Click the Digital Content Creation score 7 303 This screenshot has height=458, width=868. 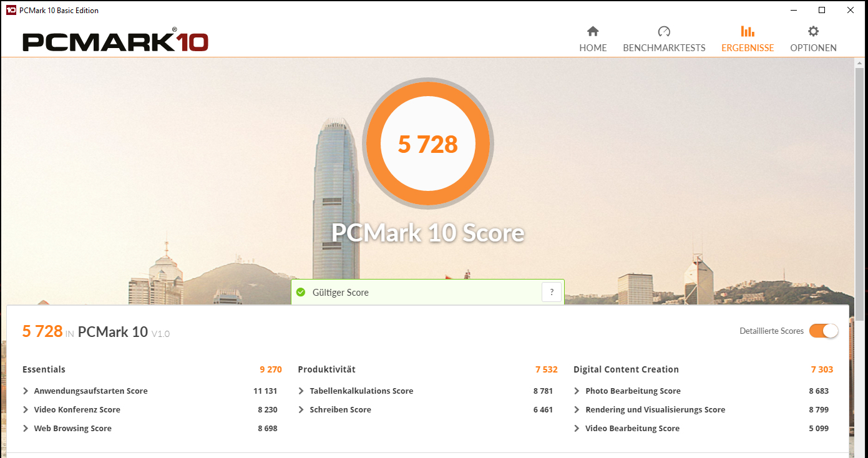click(822, 369)
